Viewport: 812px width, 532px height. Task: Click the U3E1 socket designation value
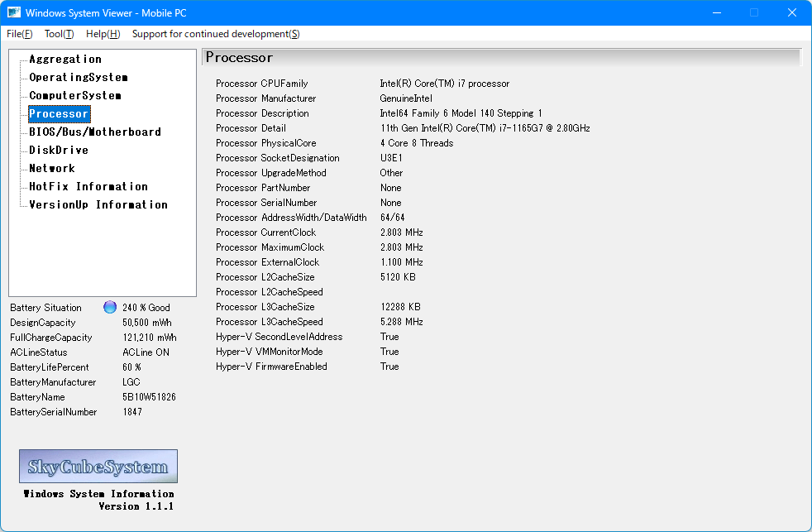[x=391, y=158]
